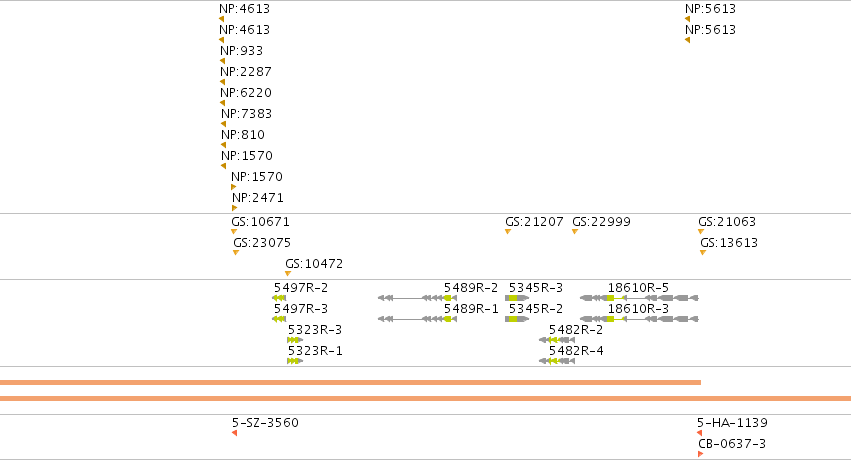
Task: Click the triangle marker under NP:810
Action: 224,145
